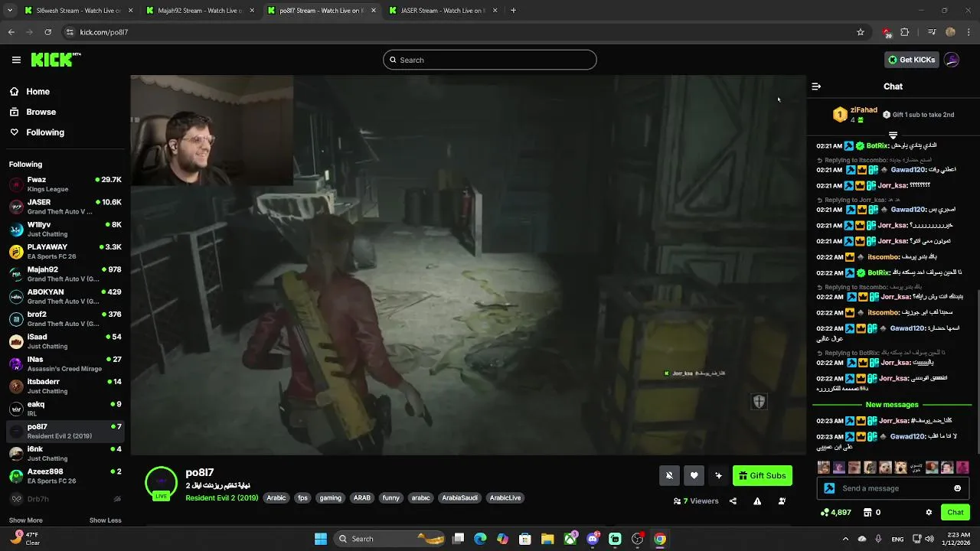Viewport: 980px width, 551px height.
Task: Click iNas channel avatar
Action: [x=16, y=364]
